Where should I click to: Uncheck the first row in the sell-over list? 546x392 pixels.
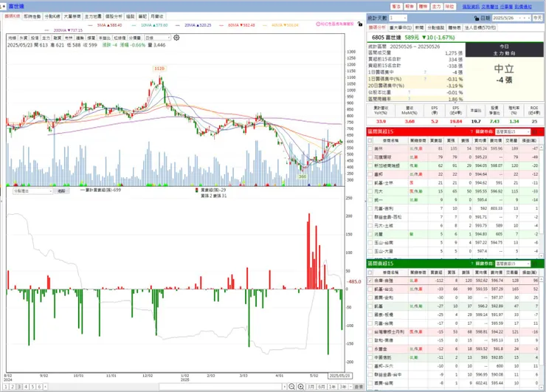coord(370,281)
